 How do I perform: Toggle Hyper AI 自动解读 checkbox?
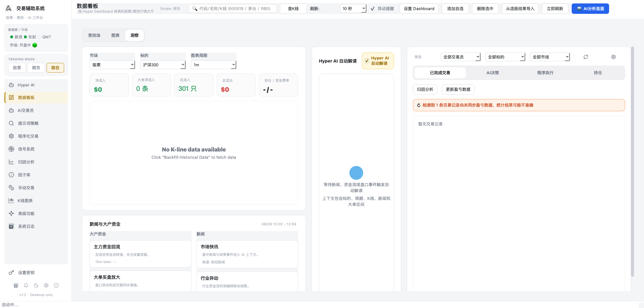coord(367,61)
